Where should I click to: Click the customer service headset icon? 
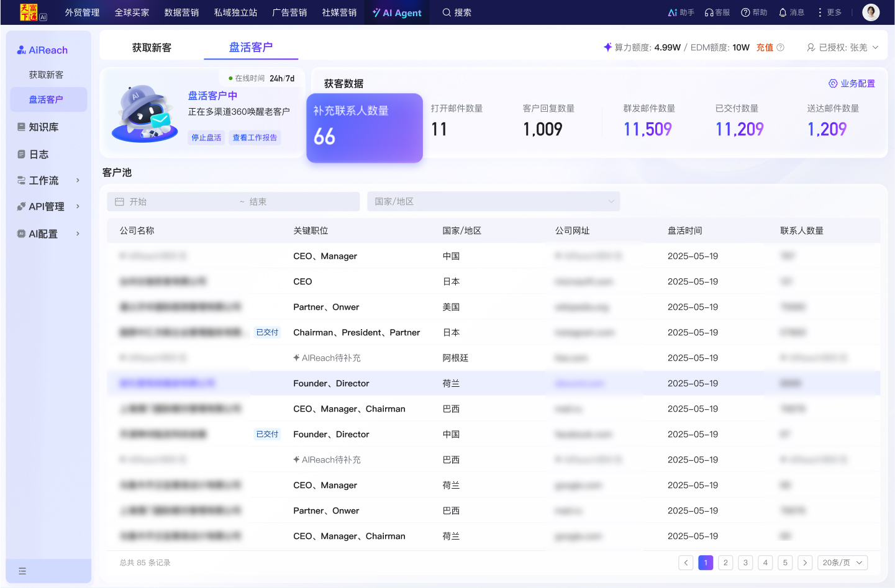(x=709, y=12)
